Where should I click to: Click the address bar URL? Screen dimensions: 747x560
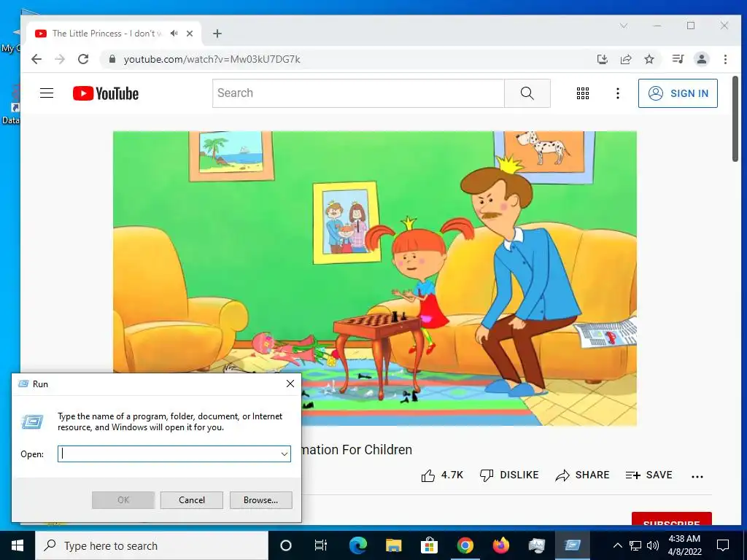212,59
